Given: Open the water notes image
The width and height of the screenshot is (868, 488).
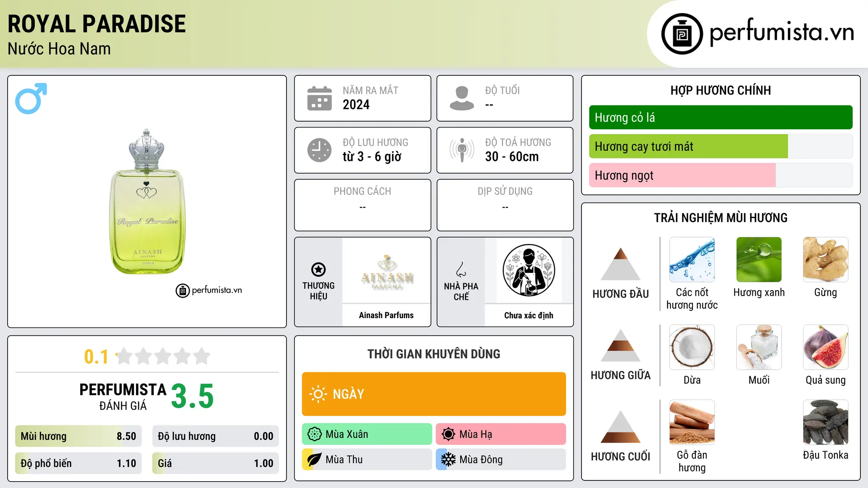Looking at the screenshot, I should [692, 260].
